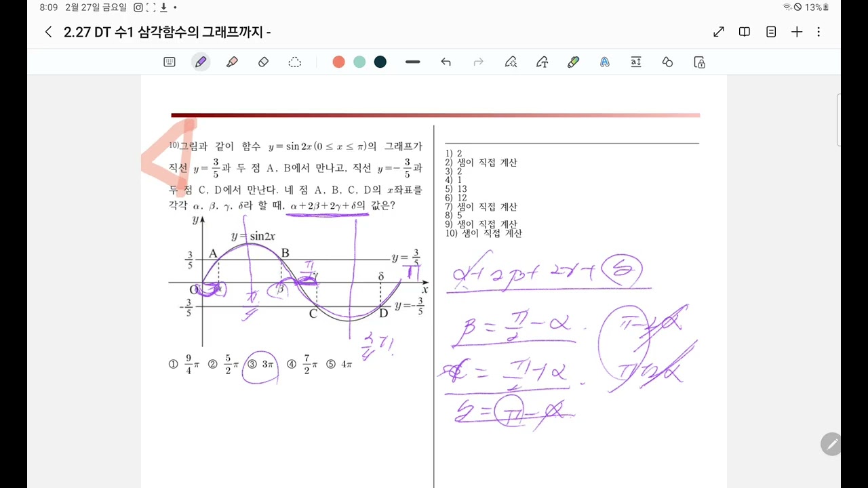Click the point label C on graph
This screenshot has height=488, width=868.
coord(313,314)
